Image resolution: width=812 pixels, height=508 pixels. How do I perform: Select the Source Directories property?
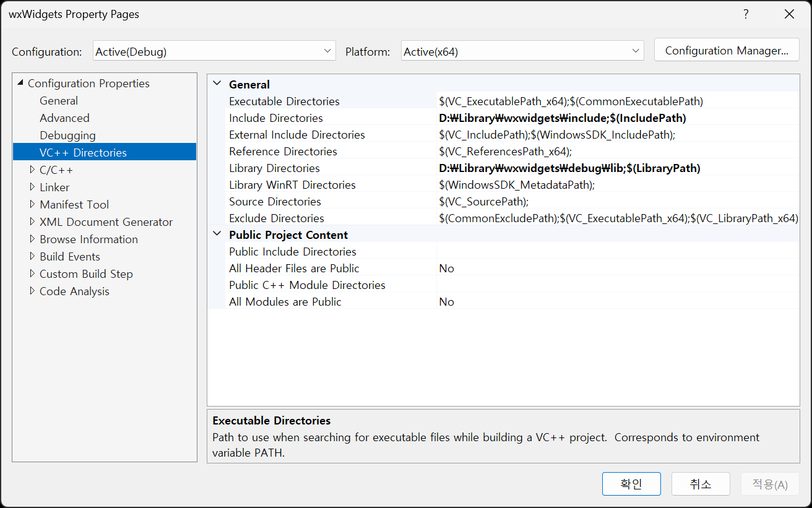pyautogui.click(x=275, y=201)
